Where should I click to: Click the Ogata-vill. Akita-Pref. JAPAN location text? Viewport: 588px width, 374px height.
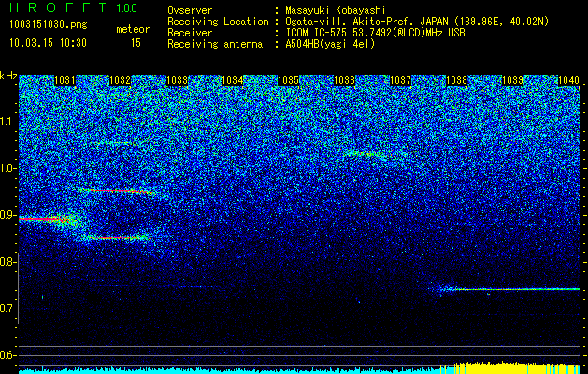click(x=417, y=22)
